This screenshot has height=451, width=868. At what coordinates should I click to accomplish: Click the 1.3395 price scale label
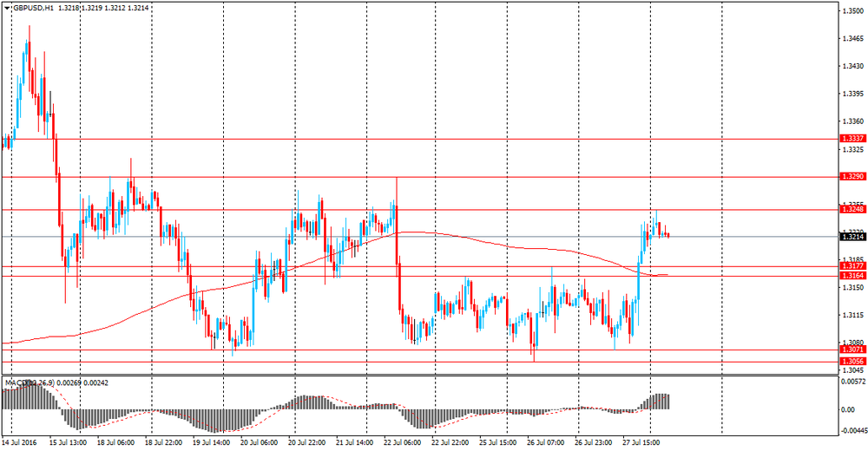[x=852, y=94]
